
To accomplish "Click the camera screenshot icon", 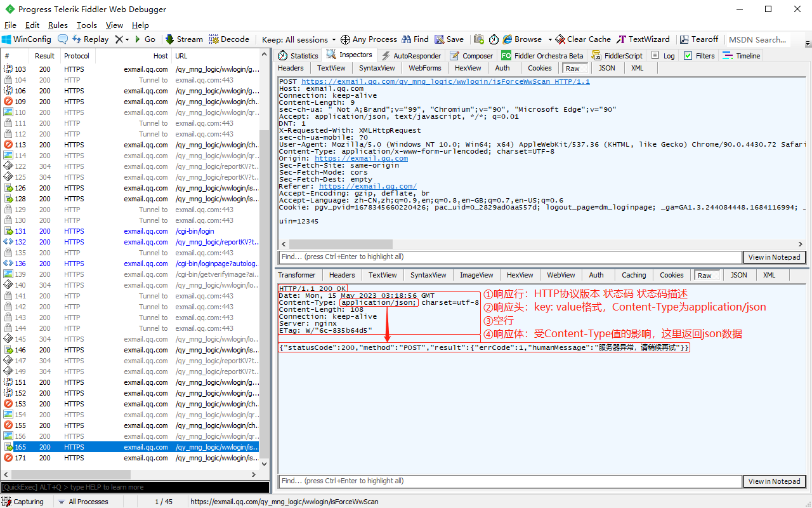I will pyautogui.click(x=479, y=39).
